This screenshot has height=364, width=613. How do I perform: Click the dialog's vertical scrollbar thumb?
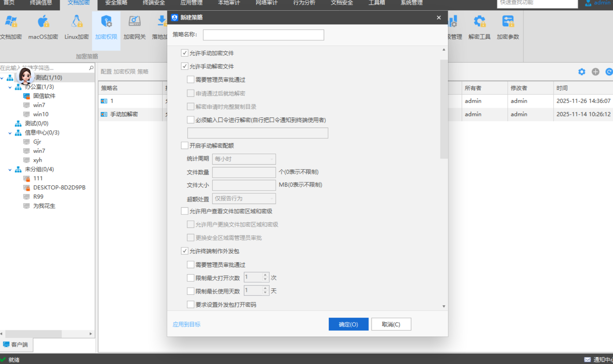tap(444, 109)
